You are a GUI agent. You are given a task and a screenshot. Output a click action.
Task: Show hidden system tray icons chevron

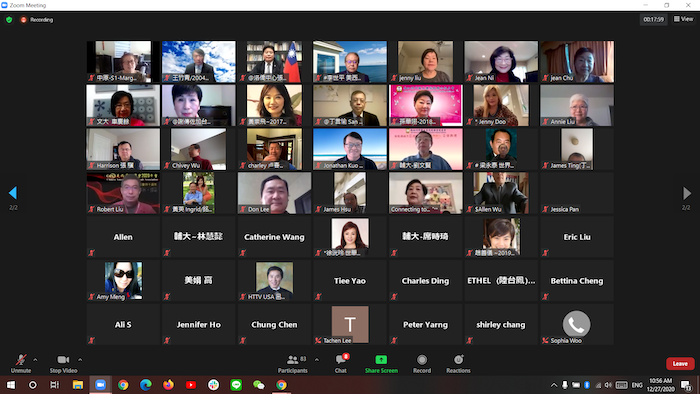pos(554,385)
